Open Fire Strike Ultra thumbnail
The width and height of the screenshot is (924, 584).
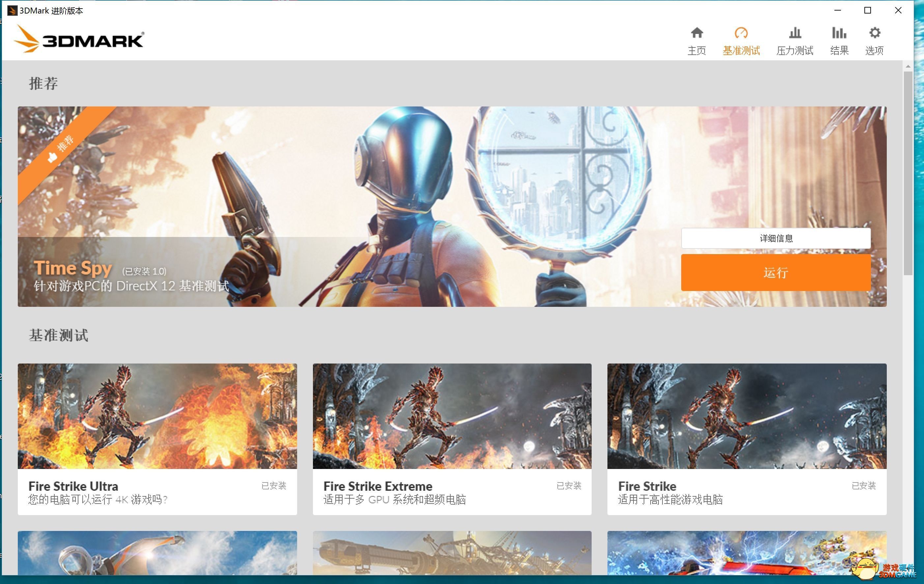click(x=157, y=416)
